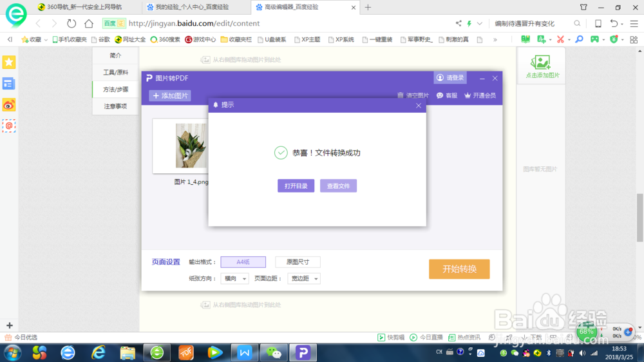Switch to 工具/原料 section tab
This screenshot has width=644, height=362.
115,72
